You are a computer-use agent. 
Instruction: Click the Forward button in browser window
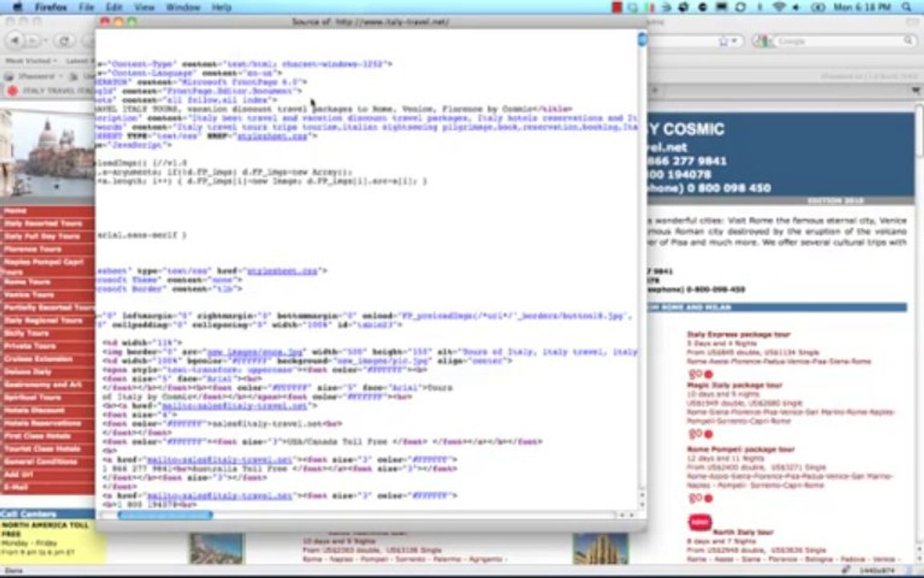pyautogui.click(x=34, y=41)
